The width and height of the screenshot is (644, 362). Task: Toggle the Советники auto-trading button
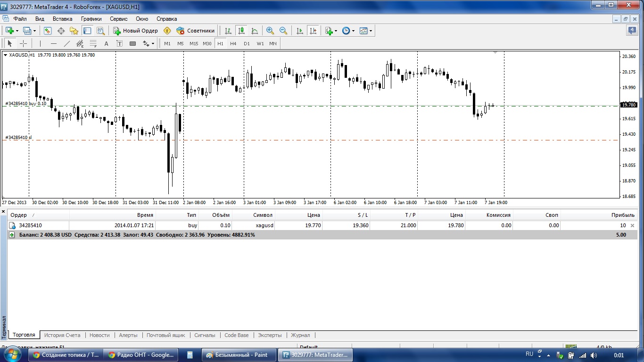[x=195, y=31]
